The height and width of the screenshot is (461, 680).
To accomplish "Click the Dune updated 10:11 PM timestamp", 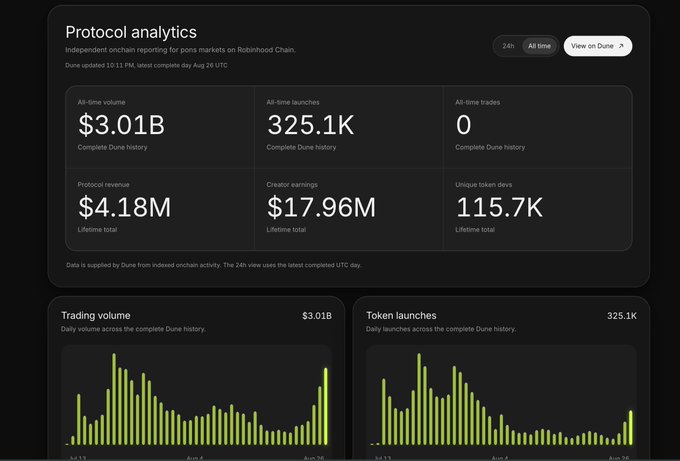I will click(146, 65).
